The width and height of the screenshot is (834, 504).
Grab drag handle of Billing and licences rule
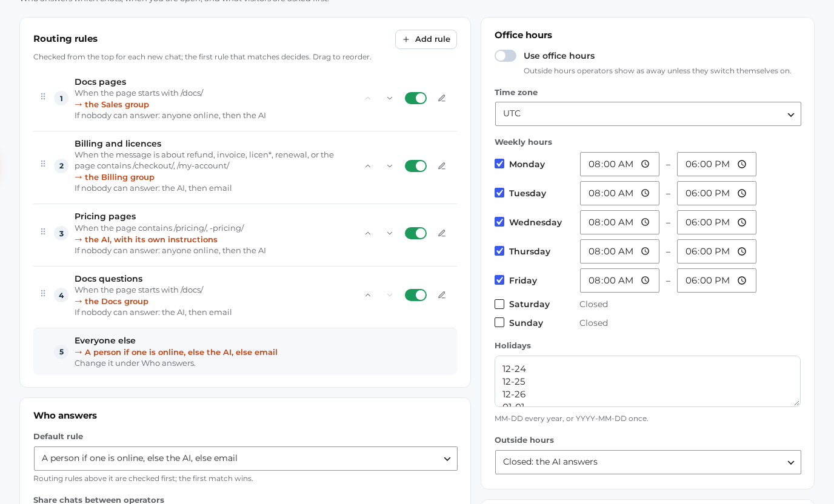(x=43, y=164)
